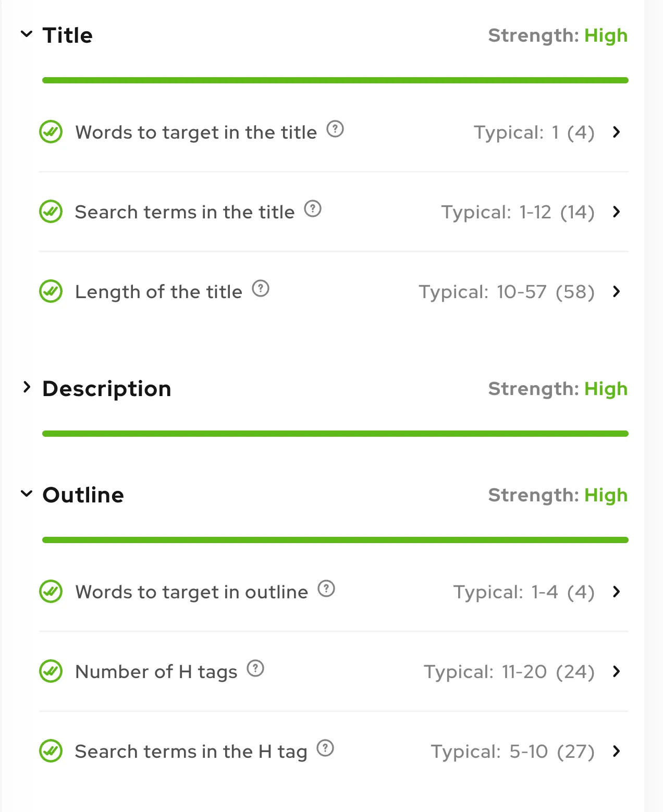Image resolution: width=663 pixels, height=812 pixels.
Task: Open details arrow for Words to target in outline
Action: [617, 592]
